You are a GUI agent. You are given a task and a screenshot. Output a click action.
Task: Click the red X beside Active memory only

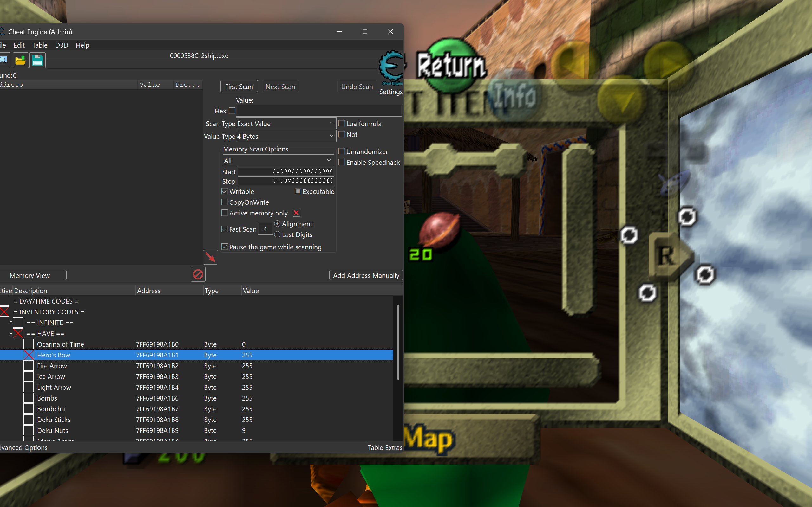(x=296, y=213)
